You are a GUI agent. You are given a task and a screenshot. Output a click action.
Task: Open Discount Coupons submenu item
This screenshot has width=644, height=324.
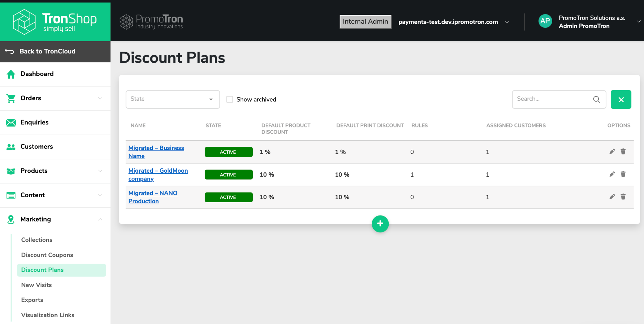47,255
